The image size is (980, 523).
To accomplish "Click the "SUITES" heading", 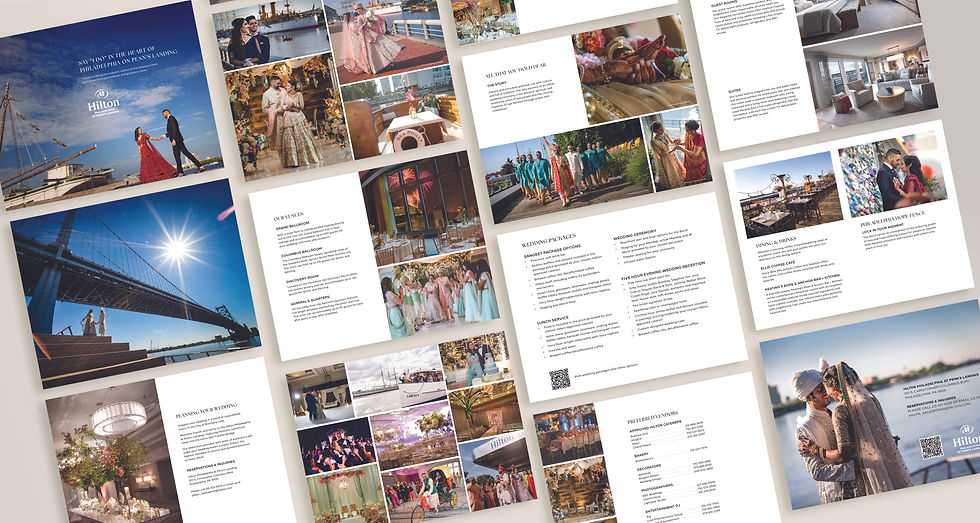I will pyautogui.click(x=736, y=92).
